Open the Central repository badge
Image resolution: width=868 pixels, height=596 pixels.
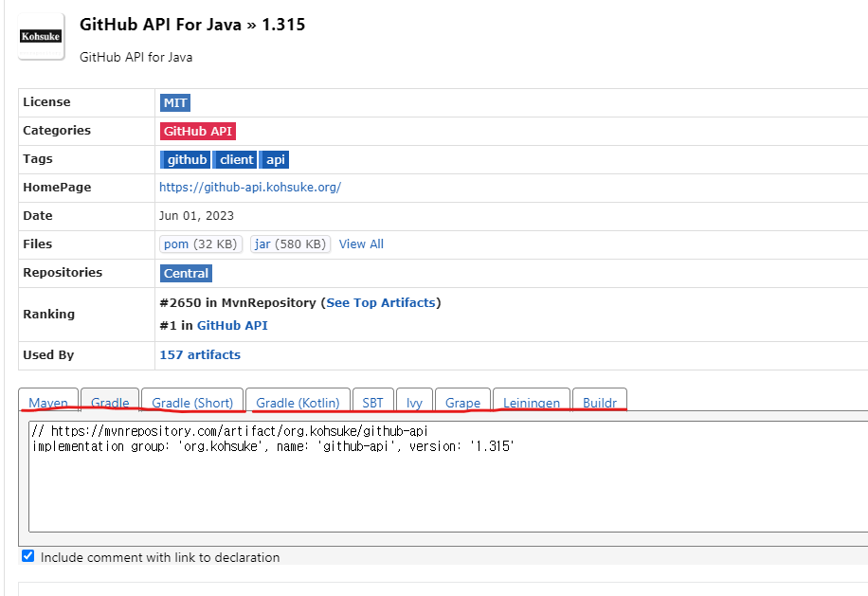(x=186, y=274)
